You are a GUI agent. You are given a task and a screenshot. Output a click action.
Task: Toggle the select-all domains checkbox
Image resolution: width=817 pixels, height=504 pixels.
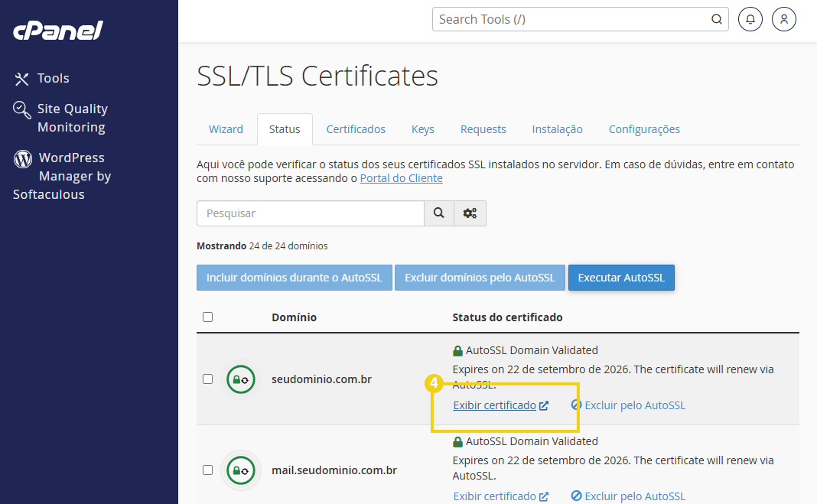click(208, 317)
